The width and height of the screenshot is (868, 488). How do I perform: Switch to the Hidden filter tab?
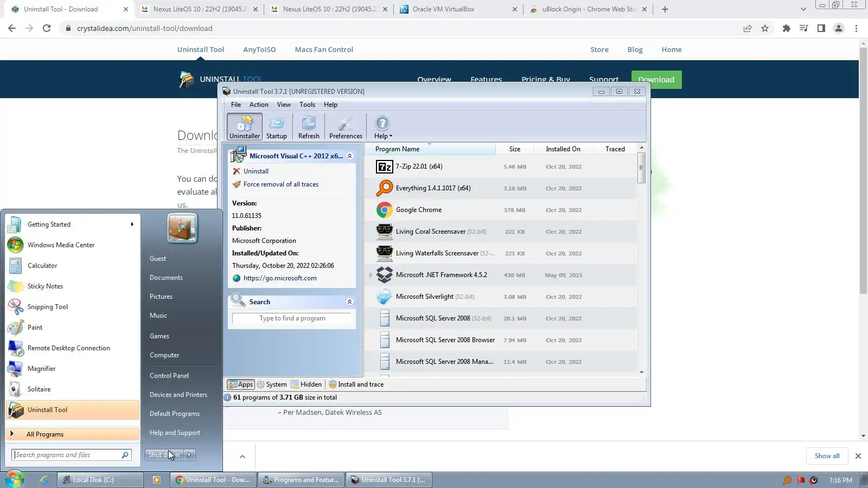[x=307, y=384]
